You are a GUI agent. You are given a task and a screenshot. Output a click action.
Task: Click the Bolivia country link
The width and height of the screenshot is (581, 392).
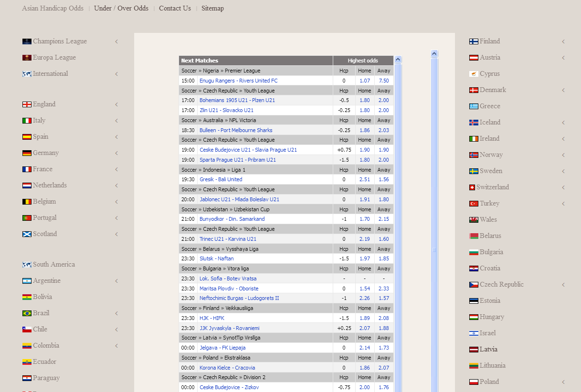click(42, 297)
